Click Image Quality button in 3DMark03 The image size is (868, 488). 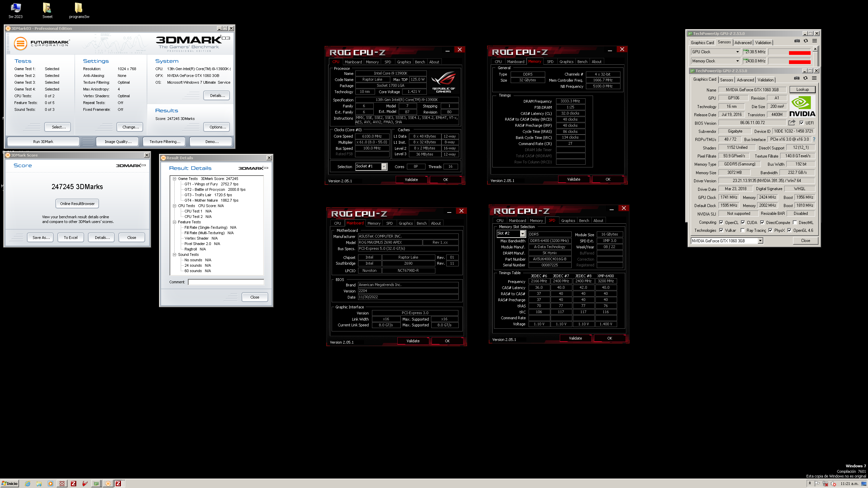[118, 142]
